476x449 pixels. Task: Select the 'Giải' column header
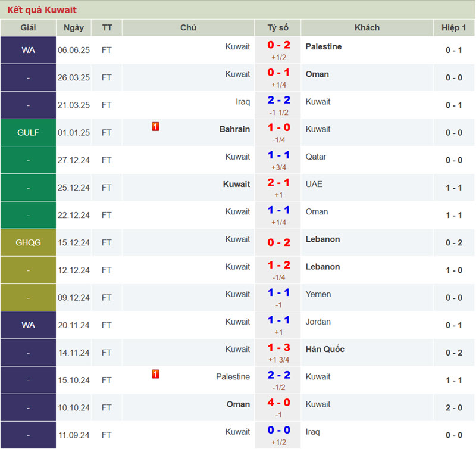click(28, 27)
